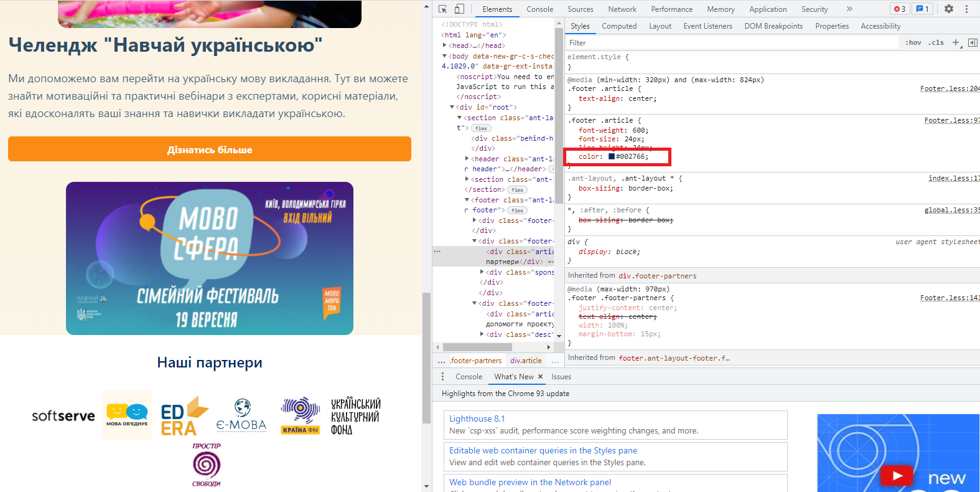Toggle the flex badge on footer element
The height and width of the screenshot is (492, 980).
(x=517, y=210)
